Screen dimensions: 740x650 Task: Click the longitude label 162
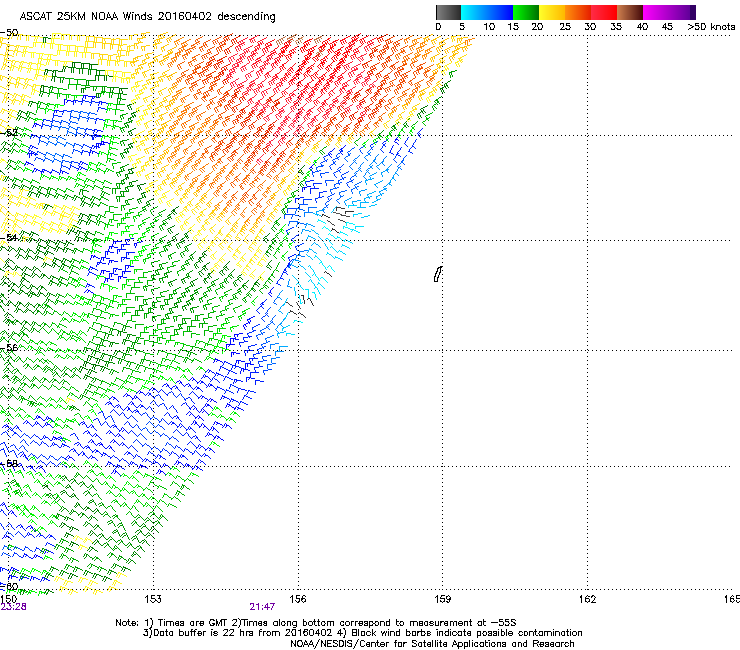[x=588, y=599]
